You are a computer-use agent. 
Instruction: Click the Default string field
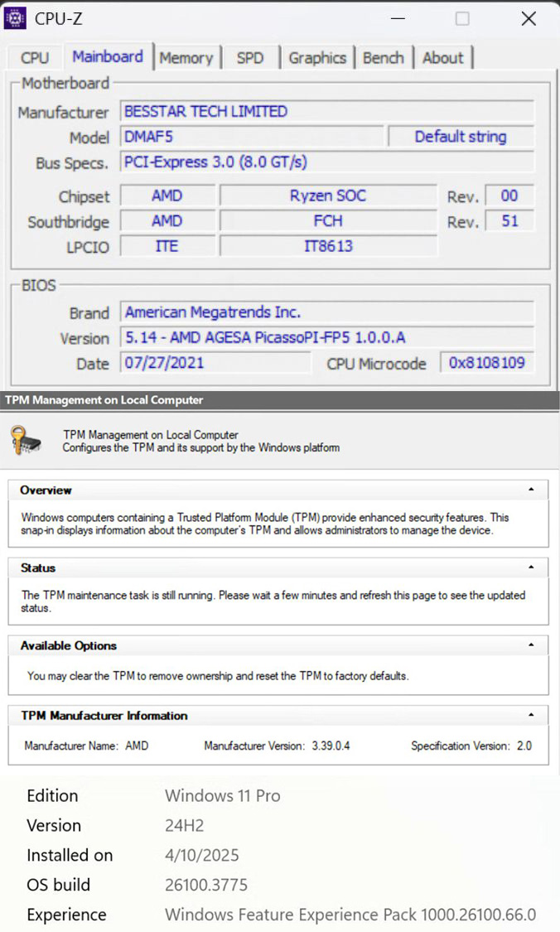point(461,137)
